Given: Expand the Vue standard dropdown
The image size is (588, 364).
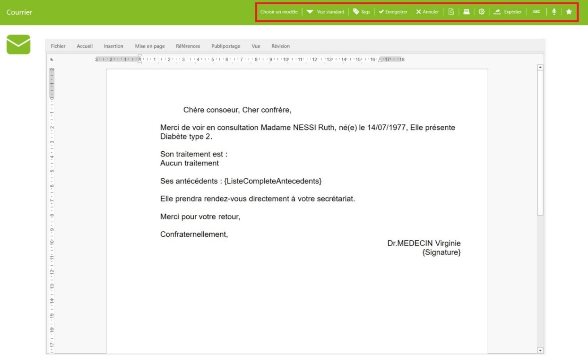Looking at the screenshot, I should pos(325,12).
